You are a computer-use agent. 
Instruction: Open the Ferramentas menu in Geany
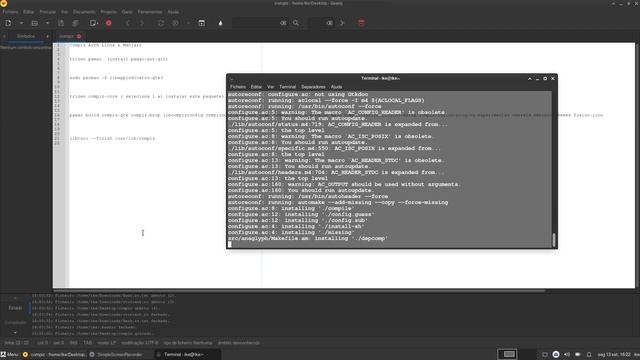point(150,12)
